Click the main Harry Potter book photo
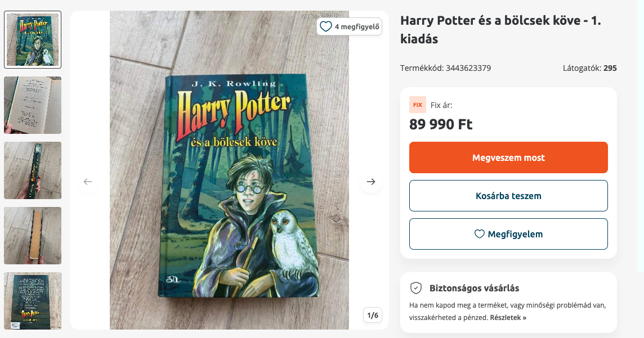Viewport: 644px width, 338px height. (229, 186)
